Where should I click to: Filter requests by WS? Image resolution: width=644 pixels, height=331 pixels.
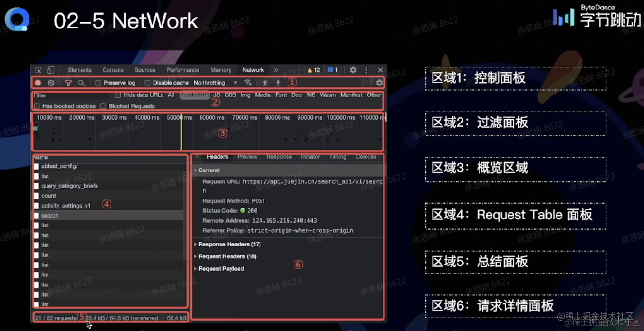(x=311, y=95)
